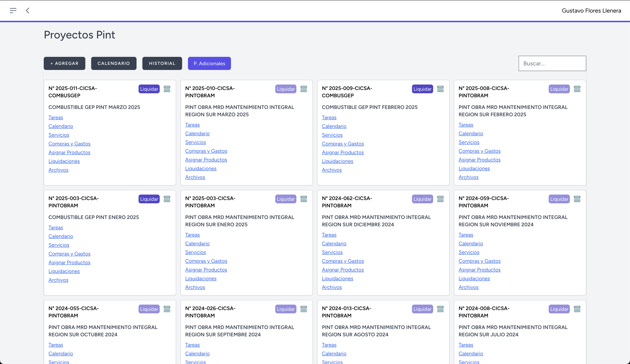630x364 pixels.
Task: Click the + AGREGAR button
Action: pos(64,63)
